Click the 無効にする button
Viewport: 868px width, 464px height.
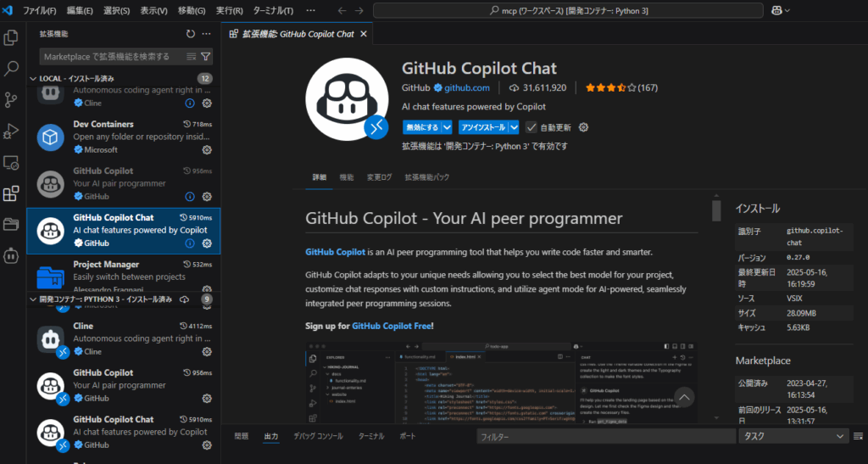point(422,127)
